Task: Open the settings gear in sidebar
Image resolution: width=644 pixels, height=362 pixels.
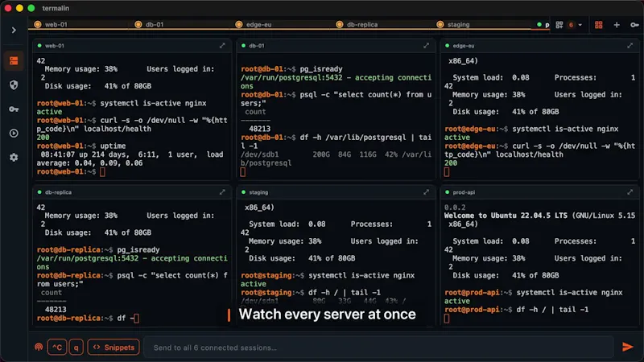Action: pos(14,158)
